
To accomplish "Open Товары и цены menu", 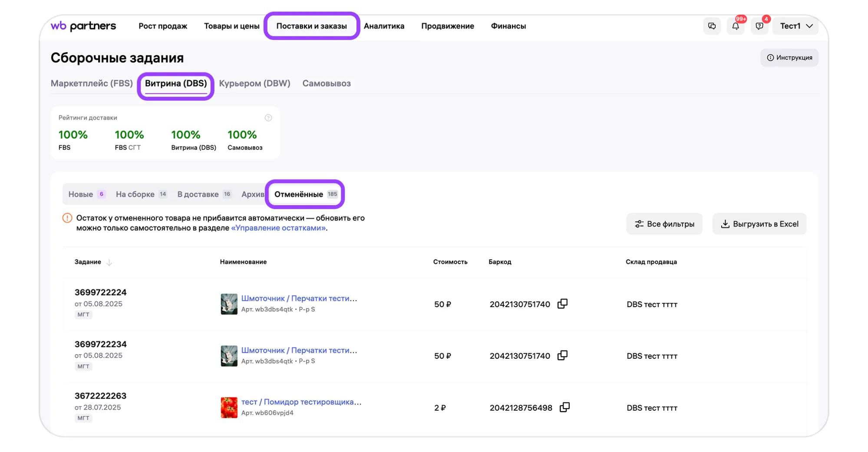I will 231,26.
